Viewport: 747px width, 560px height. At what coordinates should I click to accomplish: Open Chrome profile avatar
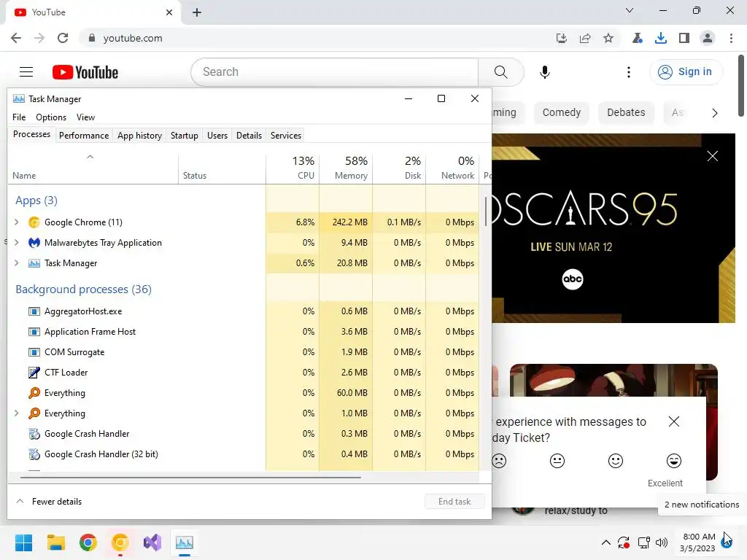(708, 38)
